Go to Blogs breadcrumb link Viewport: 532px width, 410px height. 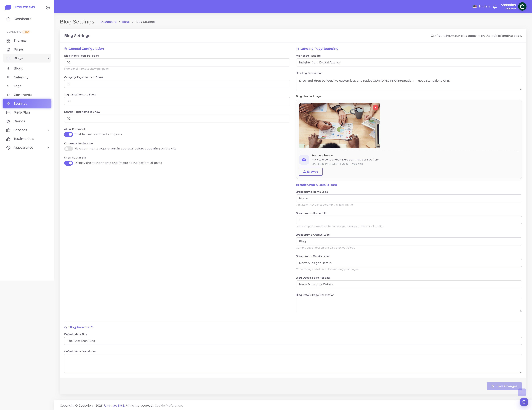(126, 22)
